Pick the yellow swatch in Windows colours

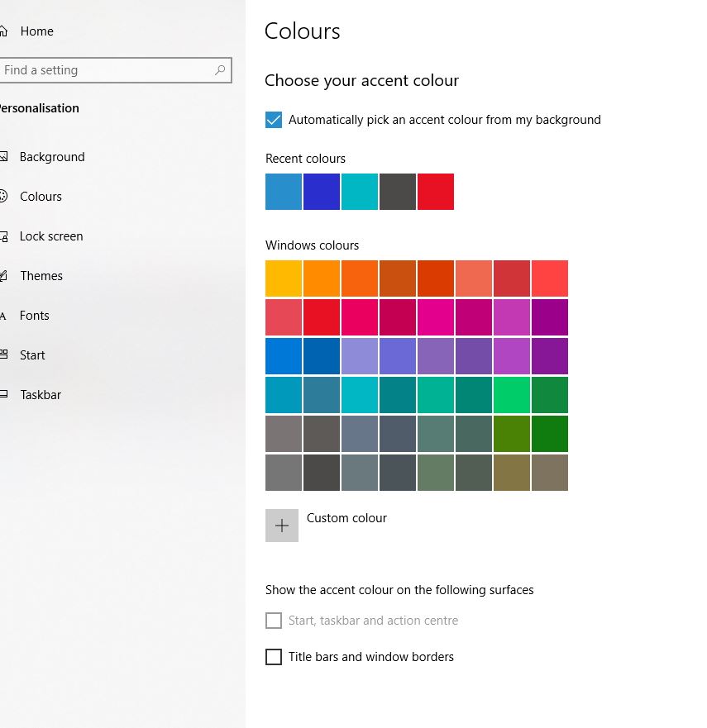[284, 278]
